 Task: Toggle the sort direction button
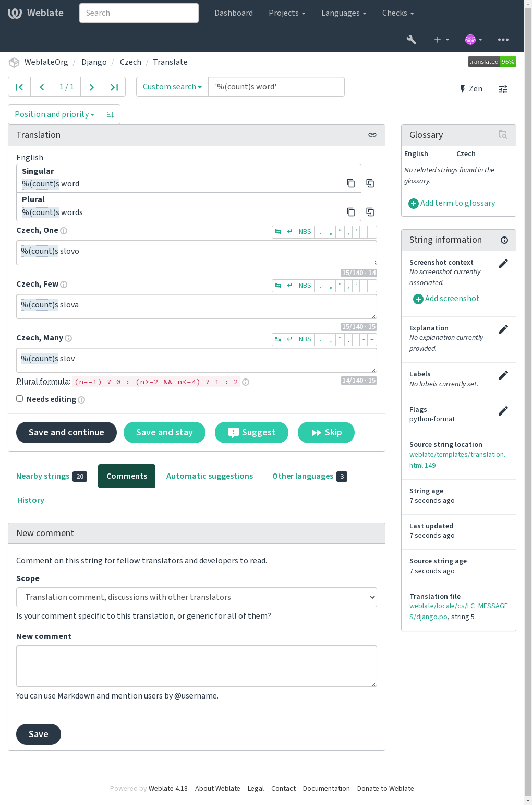tap(111, 114)
